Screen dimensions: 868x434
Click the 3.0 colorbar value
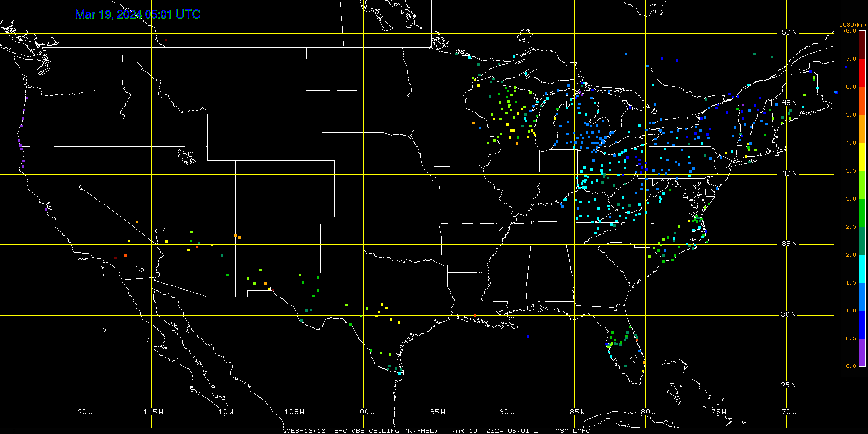point(851,199)
